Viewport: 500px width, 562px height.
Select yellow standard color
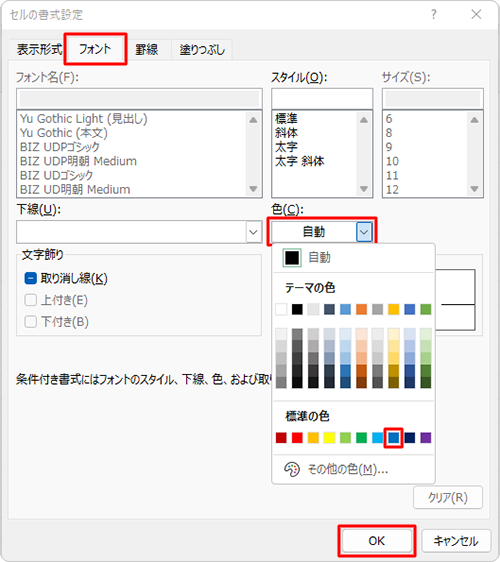pos(329,438)
